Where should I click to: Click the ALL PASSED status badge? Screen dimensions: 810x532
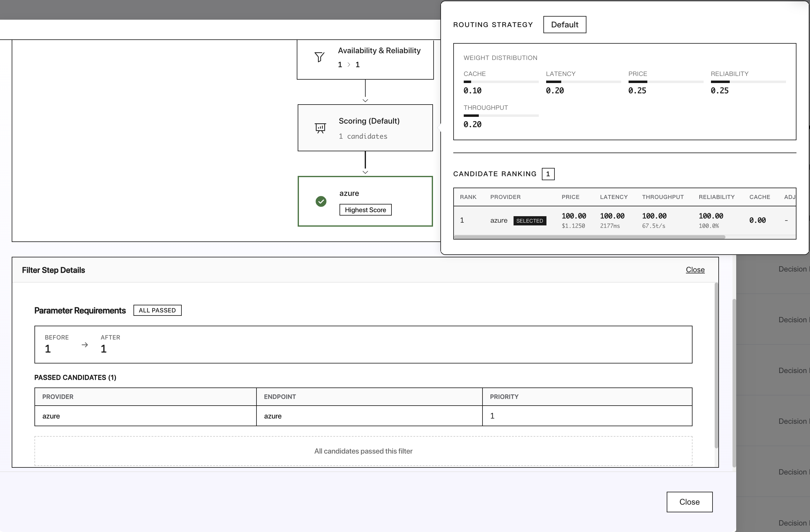pyautogui.click(x=157, y=310)
